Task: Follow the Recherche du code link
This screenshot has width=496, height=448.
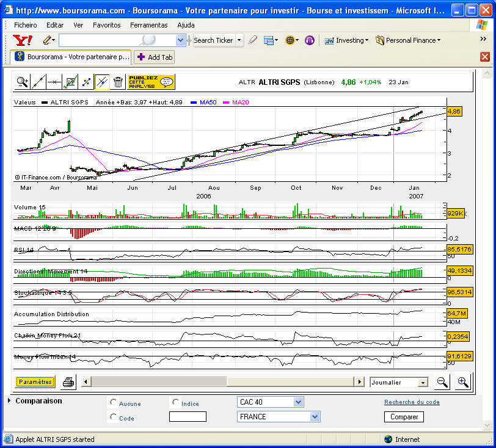Action: click(x=412, y=402)
